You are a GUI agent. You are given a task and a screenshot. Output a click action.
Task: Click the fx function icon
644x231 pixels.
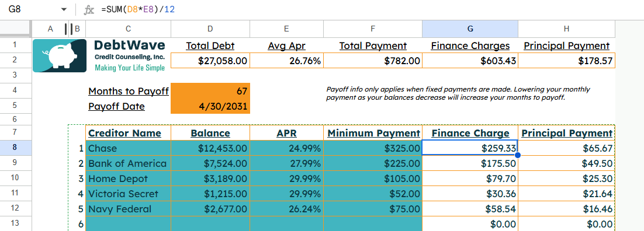89,10
